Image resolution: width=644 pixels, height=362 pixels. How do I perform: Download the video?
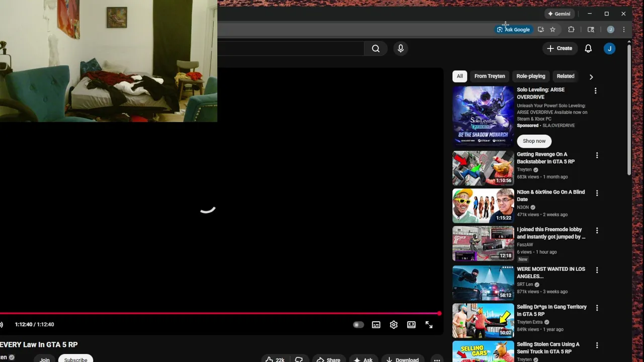[x=402, y=359]
